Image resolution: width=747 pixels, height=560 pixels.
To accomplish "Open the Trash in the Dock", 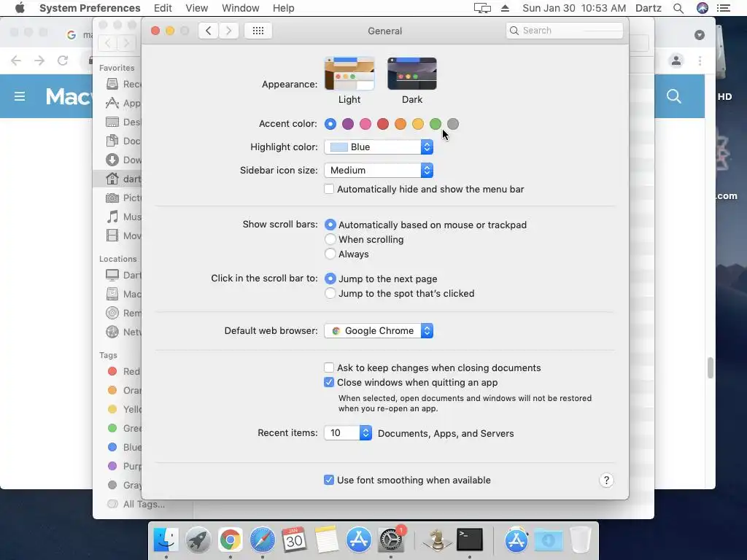I will point(580,540).
